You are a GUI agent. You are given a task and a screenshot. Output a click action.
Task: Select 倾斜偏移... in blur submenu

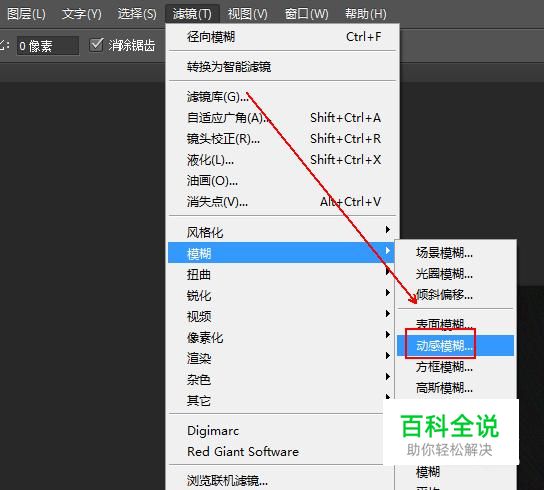(456, 295)
